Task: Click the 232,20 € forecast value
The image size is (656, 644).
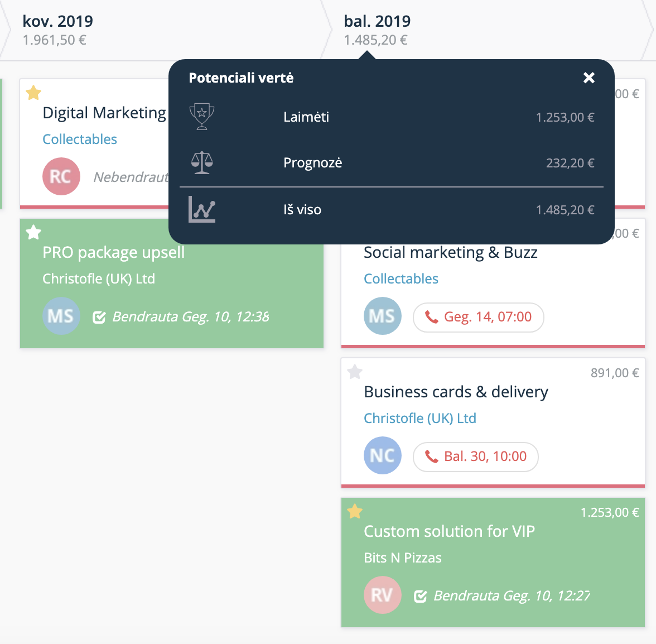Action: [570, 163]
